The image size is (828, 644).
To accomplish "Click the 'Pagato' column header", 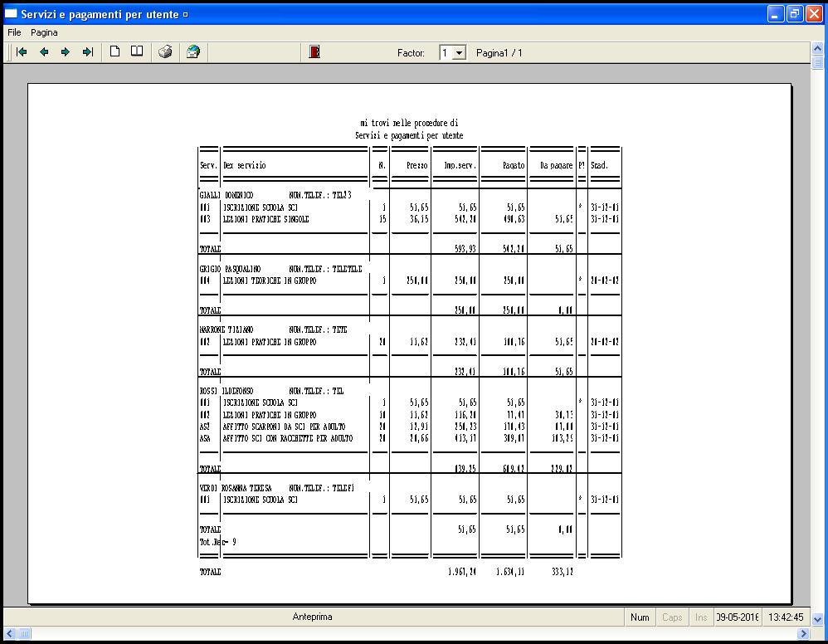I will 514,165.
